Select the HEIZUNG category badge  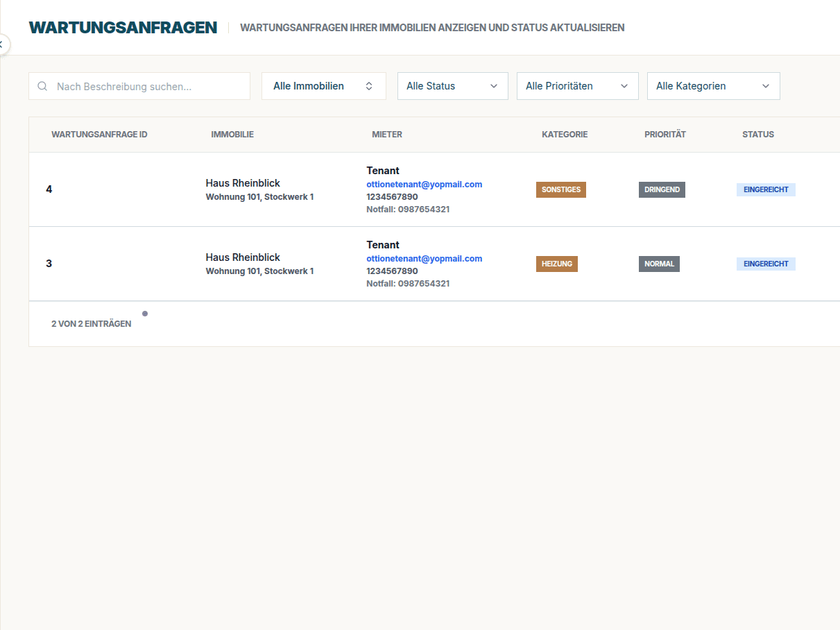556,264
